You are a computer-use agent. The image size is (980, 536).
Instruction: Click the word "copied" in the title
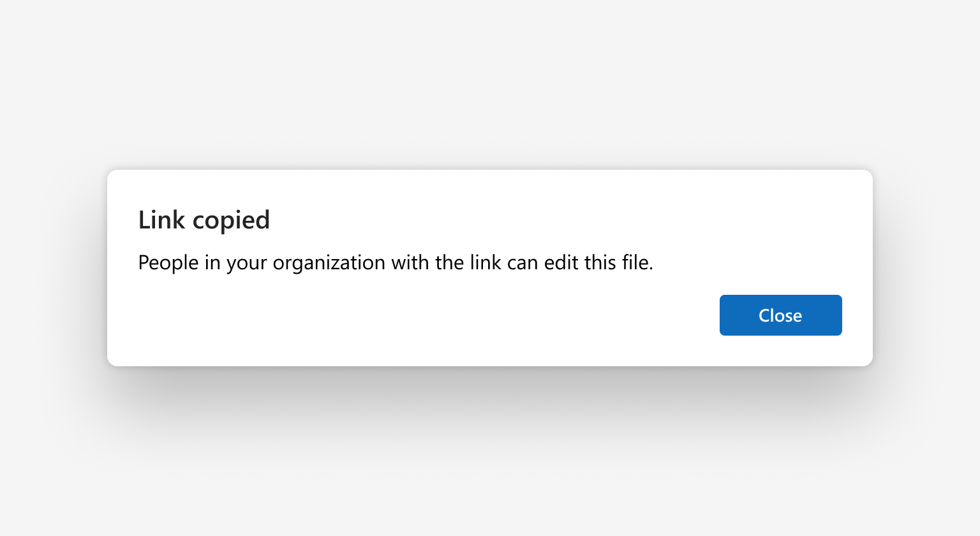point(231,221)
